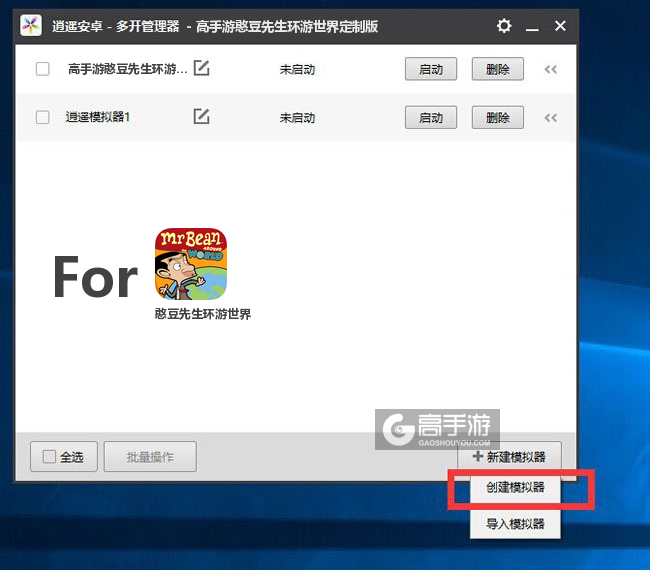
Task: Select the emulator name 逍遥模拟器1
Action: click(x=98, y=117)
